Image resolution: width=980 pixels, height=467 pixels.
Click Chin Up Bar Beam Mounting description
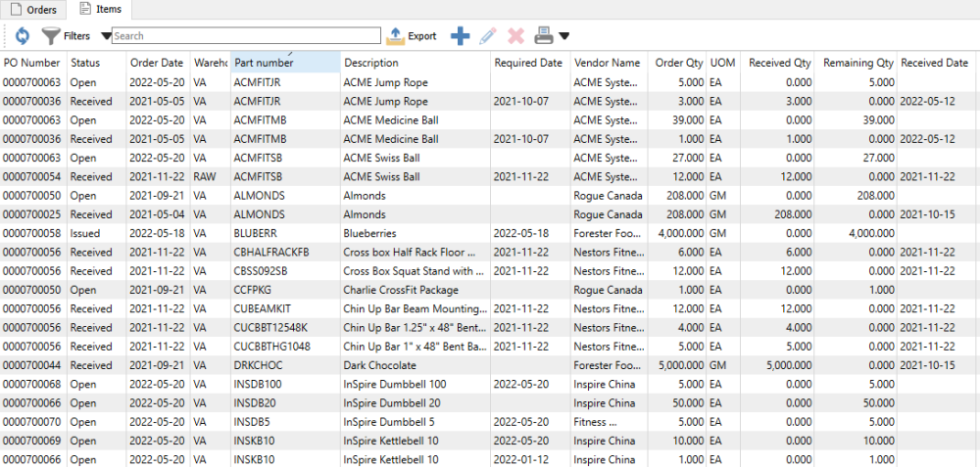415,308
